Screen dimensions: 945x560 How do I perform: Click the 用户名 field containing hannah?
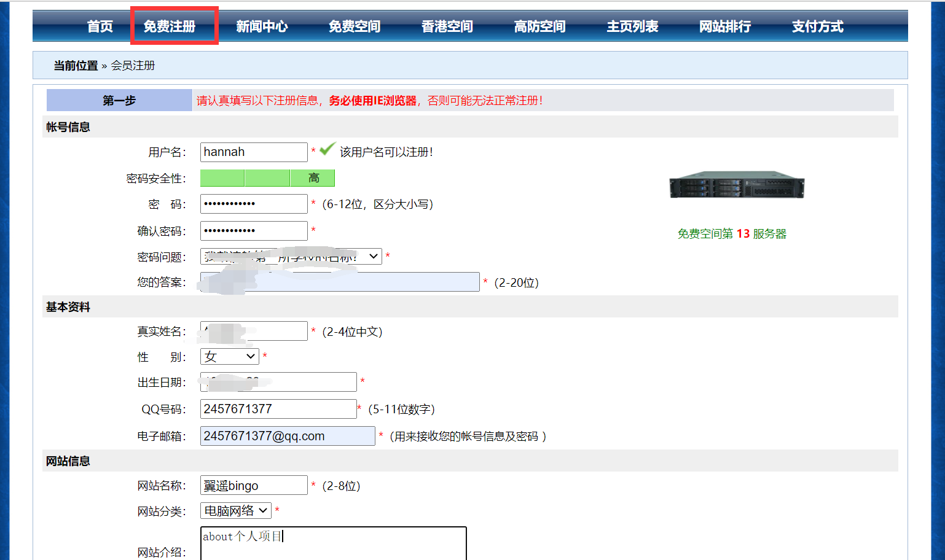click(254, 152)
